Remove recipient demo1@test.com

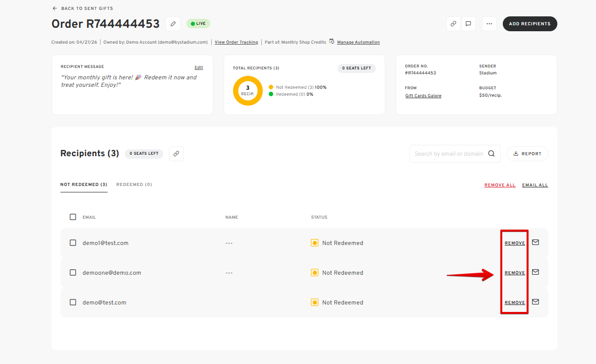[x=515, y=243]
